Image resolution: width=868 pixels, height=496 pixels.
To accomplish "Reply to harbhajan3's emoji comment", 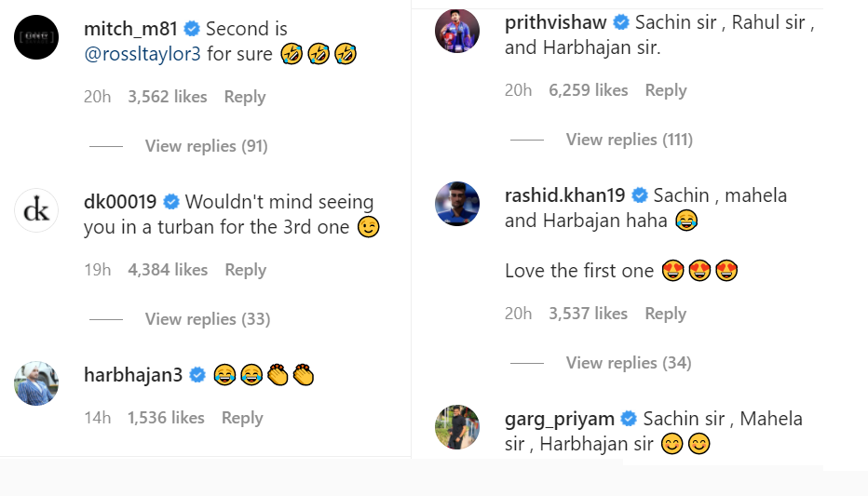I will (x=242, y=418).
